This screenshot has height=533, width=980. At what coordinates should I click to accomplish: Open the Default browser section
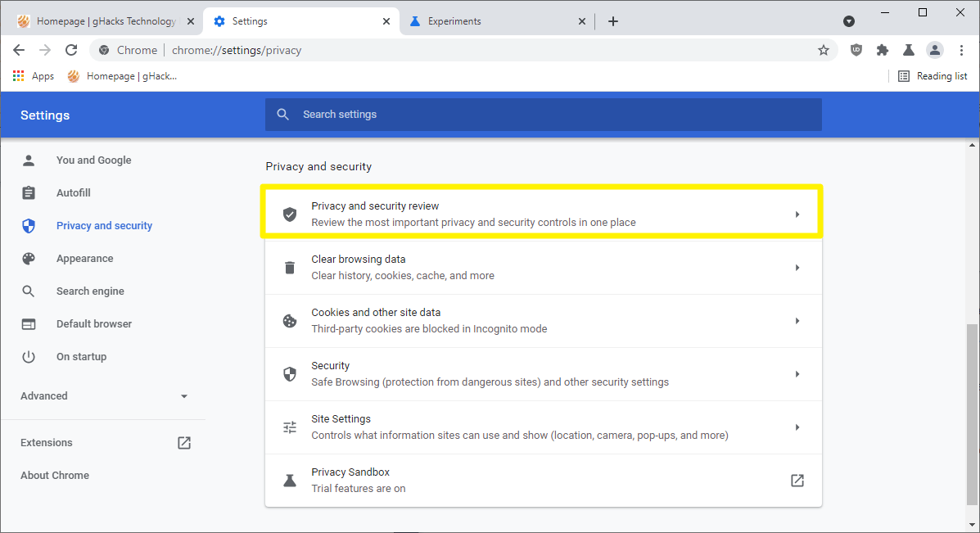[94, 323]
